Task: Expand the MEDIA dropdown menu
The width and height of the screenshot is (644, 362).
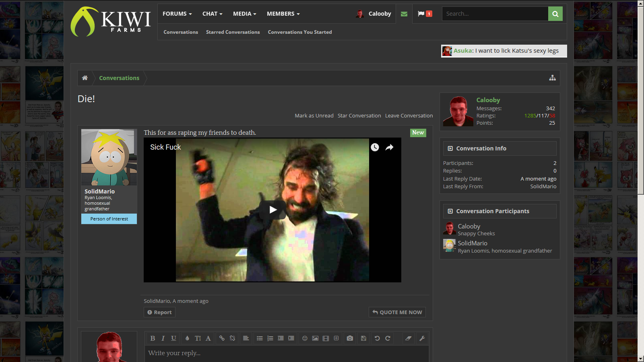Action: (x=245, y=14)
